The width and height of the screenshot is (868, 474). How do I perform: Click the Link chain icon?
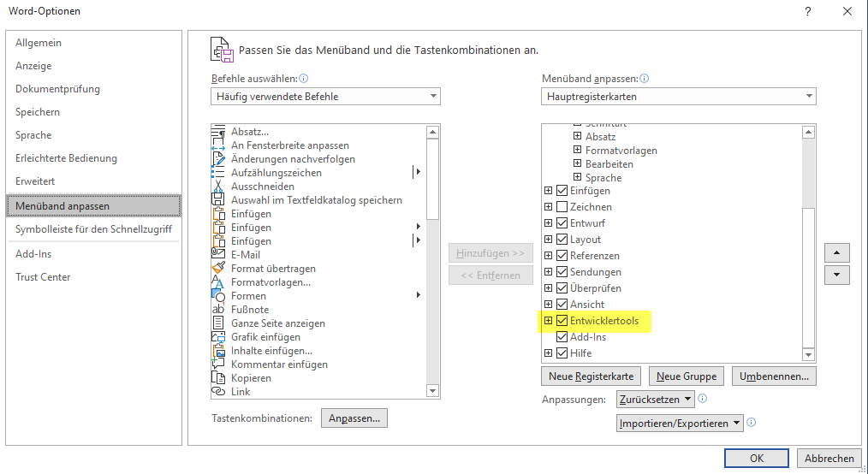click(x=218, y=392)
